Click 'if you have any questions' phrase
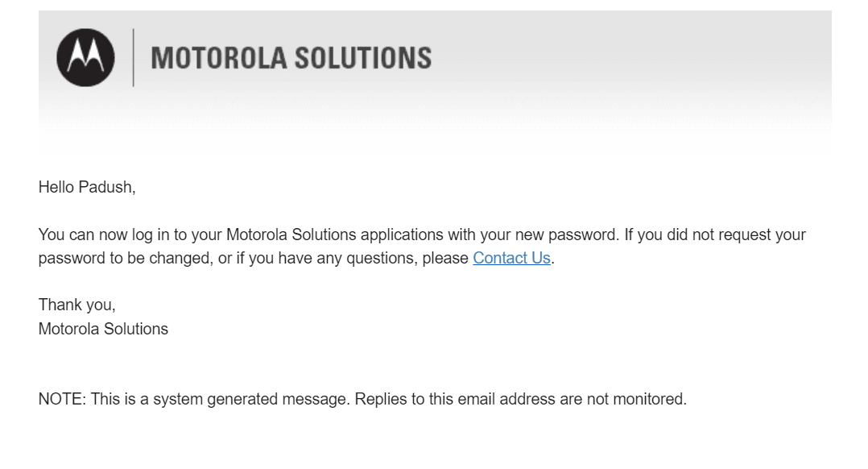 (x=327, y=258)
